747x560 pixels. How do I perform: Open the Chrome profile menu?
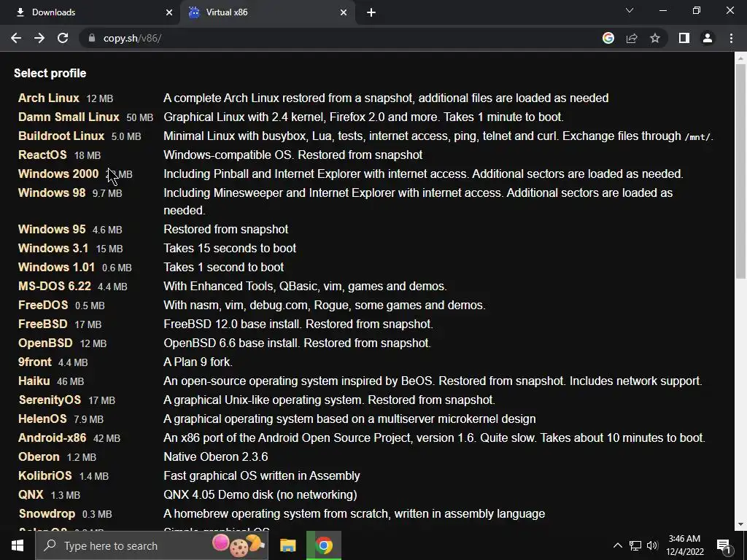(708, 38)
